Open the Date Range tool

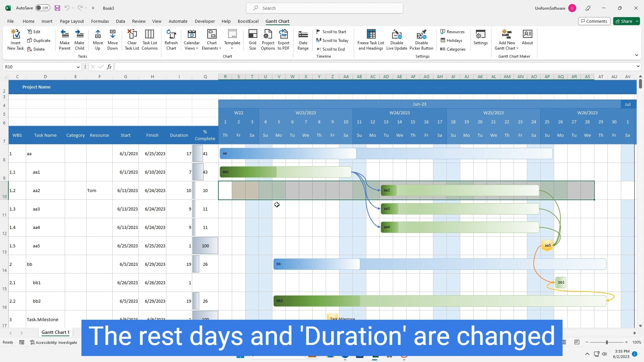[x=303, y=35]
